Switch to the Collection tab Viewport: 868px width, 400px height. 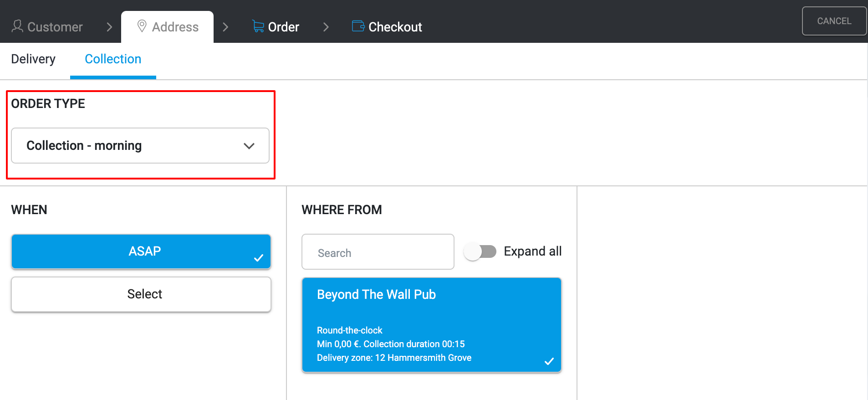tap(113, 59)
